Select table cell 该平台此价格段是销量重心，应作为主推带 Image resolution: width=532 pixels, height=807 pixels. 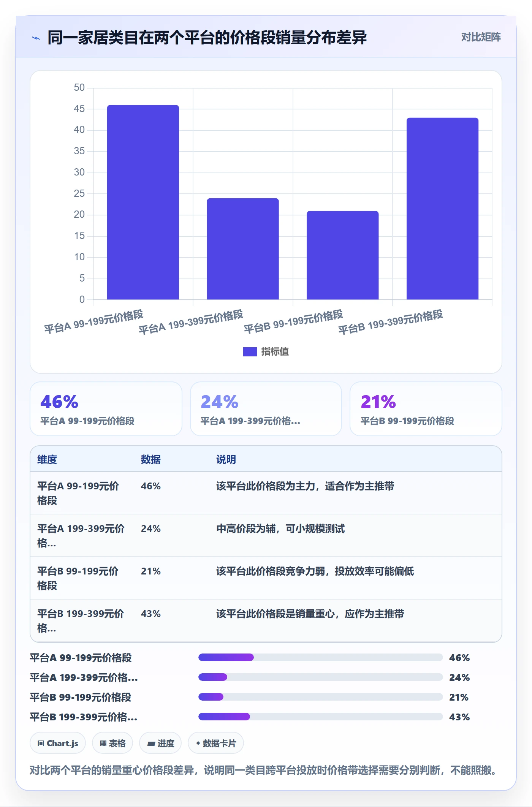tap(310, 614)
